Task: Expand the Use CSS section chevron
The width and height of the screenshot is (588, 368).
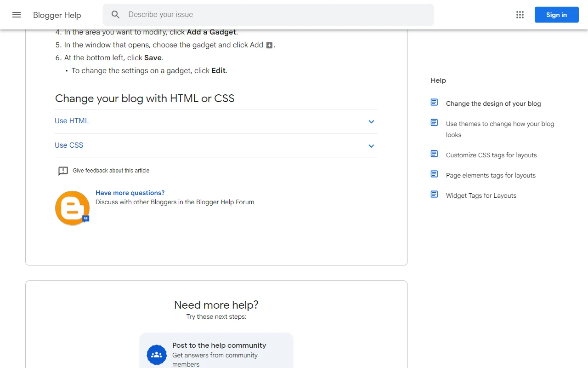Action: [371, 146]
